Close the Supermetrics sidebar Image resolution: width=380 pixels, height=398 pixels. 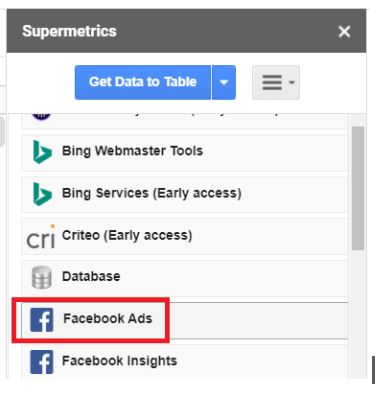click(344, 32)
